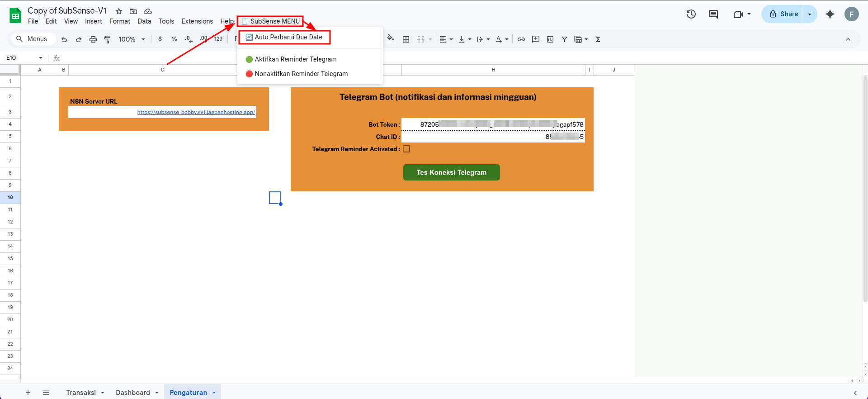Open the text color picker
Viewport: 868px width, 399px height.
499,39
